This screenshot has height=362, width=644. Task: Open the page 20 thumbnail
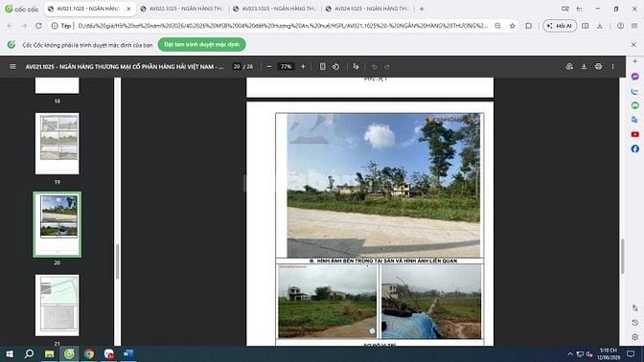[57, 224]
